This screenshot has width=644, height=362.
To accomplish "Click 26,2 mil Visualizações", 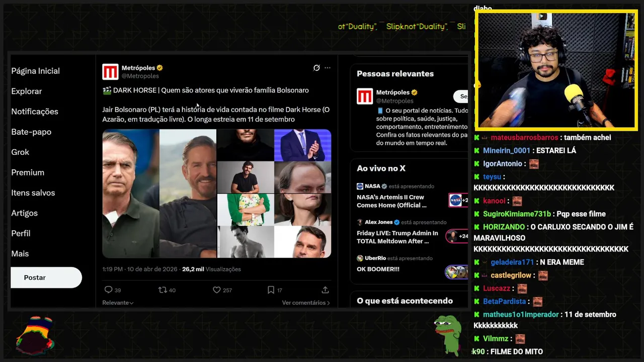I will [211, 269].
